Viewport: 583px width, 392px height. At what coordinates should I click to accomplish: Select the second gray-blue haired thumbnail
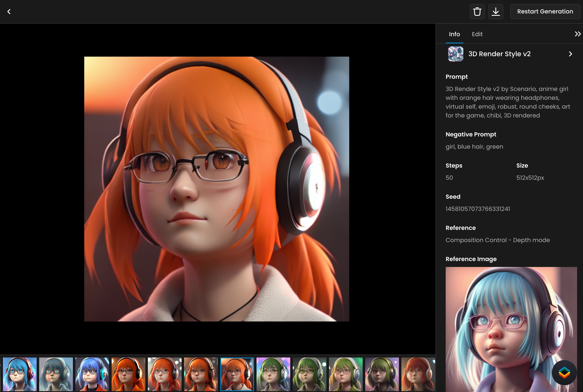point(56,374)
